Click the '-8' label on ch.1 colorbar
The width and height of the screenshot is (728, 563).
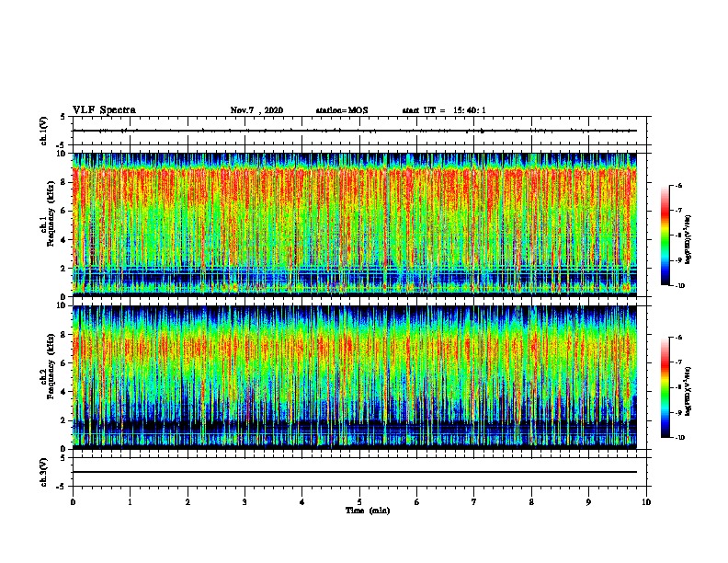[x=679, y=236]
